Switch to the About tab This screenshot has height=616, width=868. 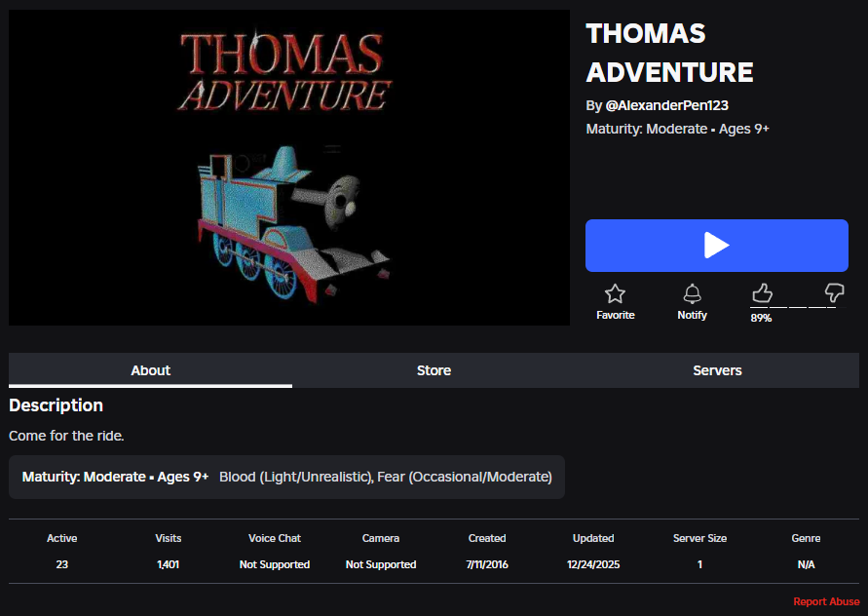pyautogui.click(x=151, y=370)
